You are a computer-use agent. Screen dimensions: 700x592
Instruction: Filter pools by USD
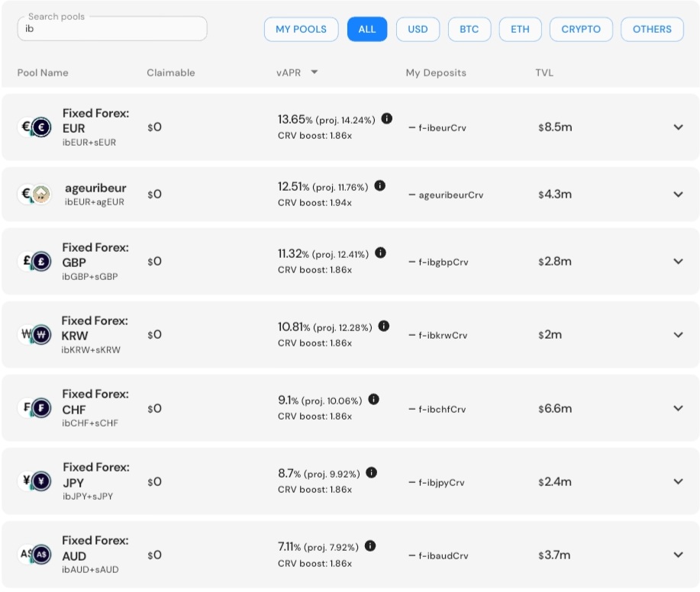(418, 30)
